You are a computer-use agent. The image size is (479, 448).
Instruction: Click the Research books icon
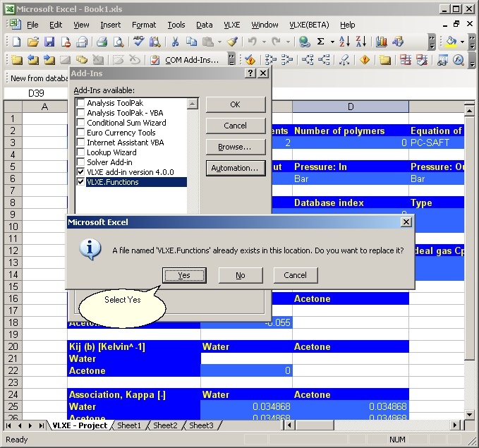[x=155, y=42]
